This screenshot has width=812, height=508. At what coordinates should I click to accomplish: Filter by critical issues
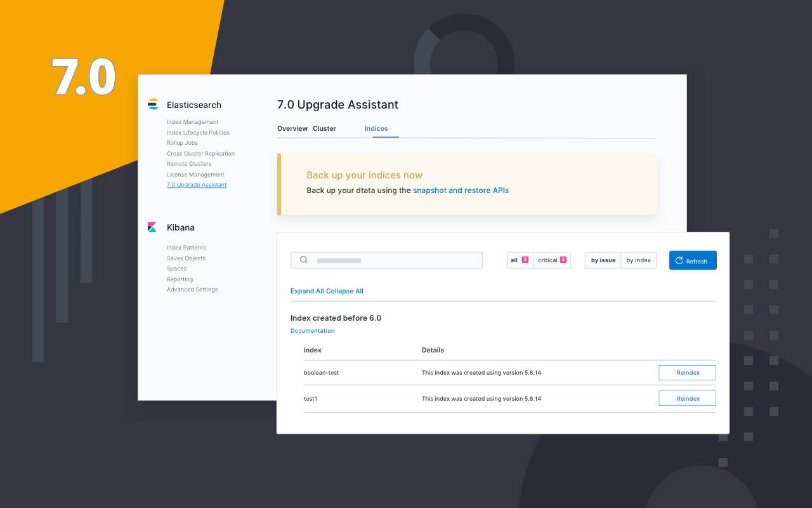click(x=552, y=260)
